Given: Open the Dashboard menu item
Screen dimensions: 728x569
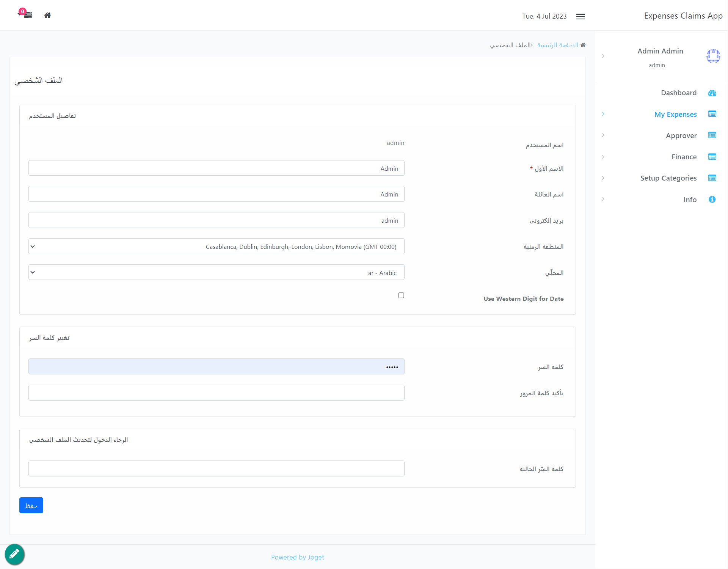Looking at the screenshot, I should coord(678,93).
